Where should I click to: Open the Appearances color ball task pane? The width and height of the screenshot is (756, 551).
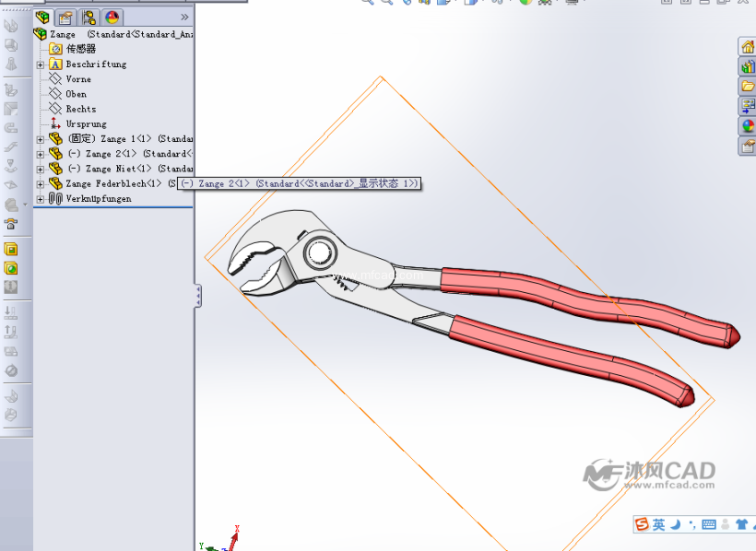click(x=748, y=126)
